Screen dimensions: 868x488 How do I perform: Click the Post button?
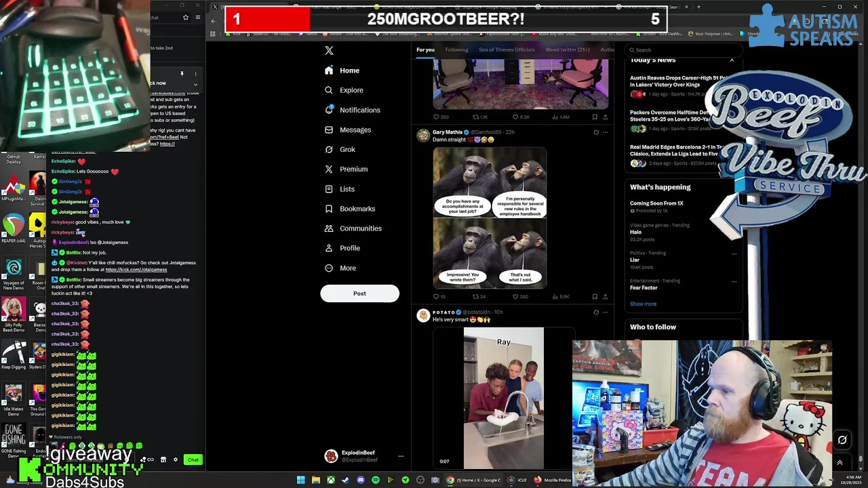pyautogui.click(x=359, y=293)
